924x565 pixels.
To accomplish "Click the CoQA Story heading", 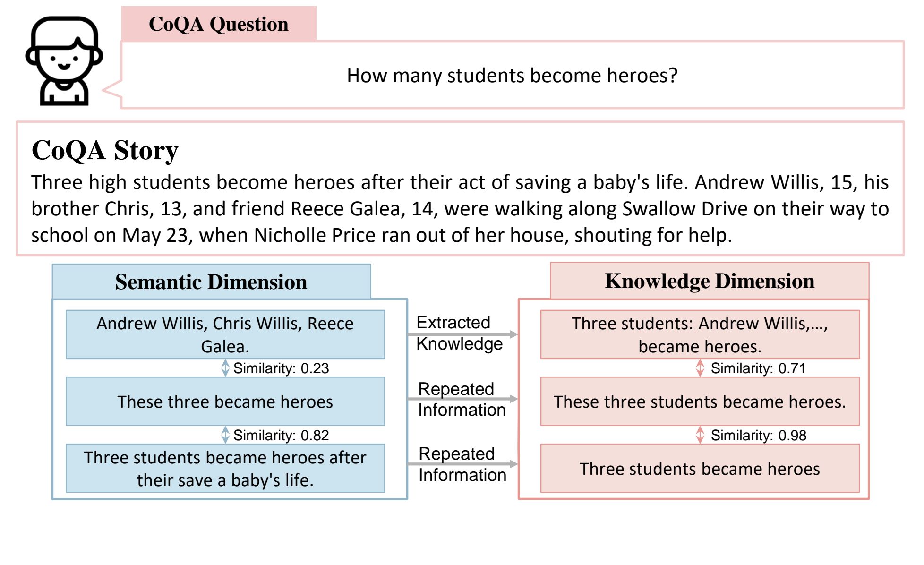I will (x=105, y=150).
